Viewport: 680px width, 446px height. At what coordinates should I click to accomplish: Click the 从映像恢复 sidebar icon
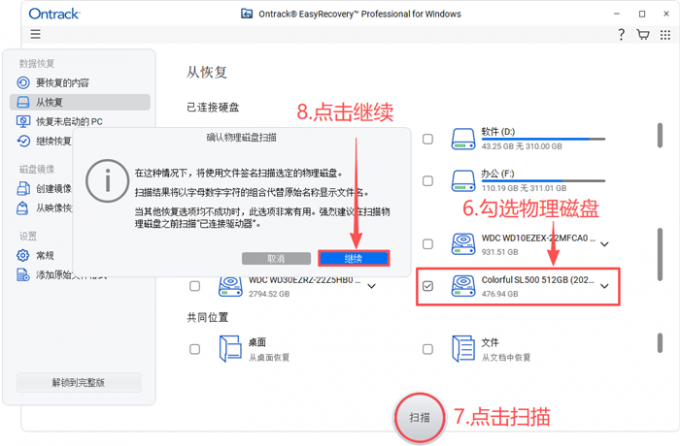pos(22,208)
